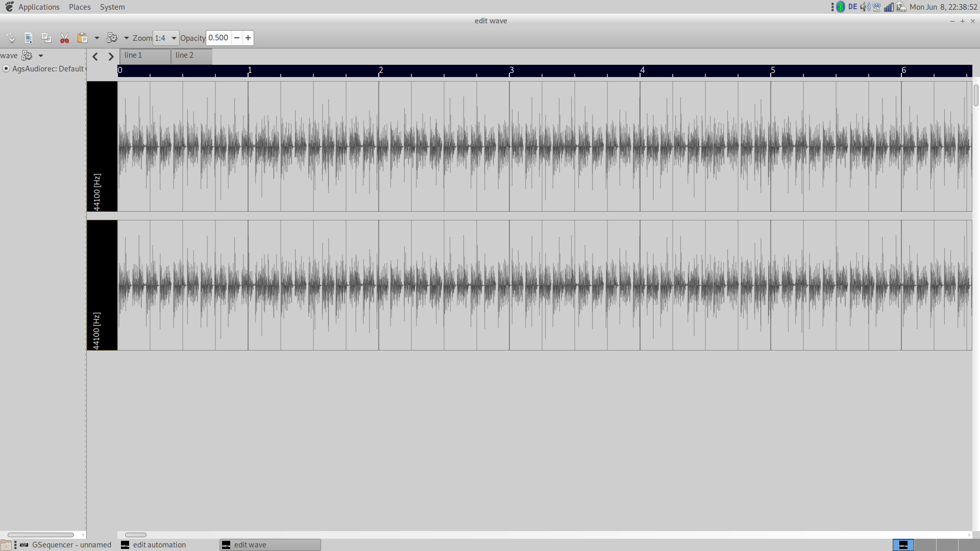Select the position cursor tool icon

coord(11,38)
